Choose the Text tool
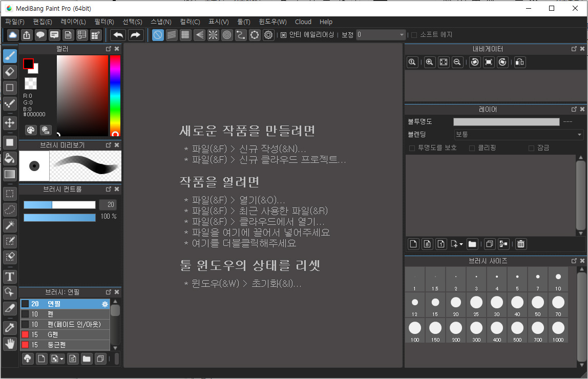Screen dimensions: 588x379 pyautogui.click(x=10, y=277)
